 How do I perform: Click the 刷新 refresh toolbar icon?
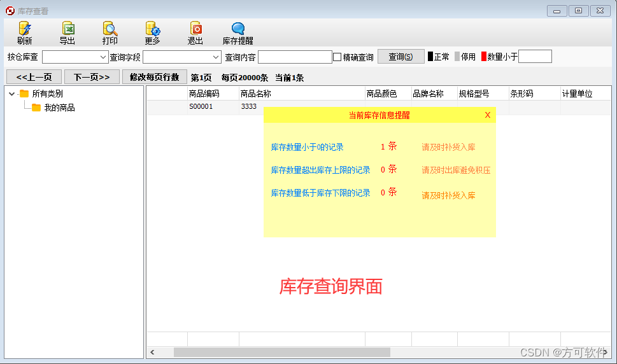(x=24, y=28)
